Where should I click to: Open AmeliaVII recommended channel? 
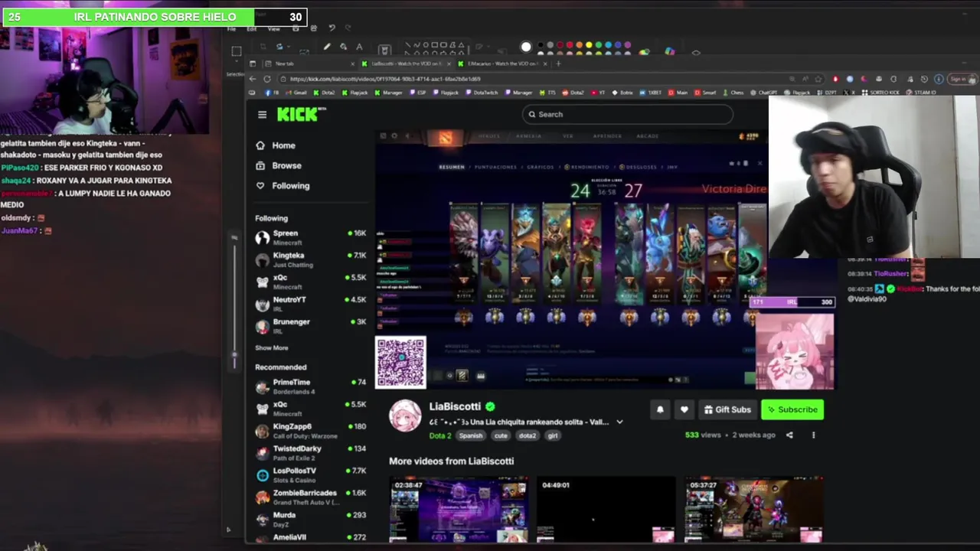310,538
